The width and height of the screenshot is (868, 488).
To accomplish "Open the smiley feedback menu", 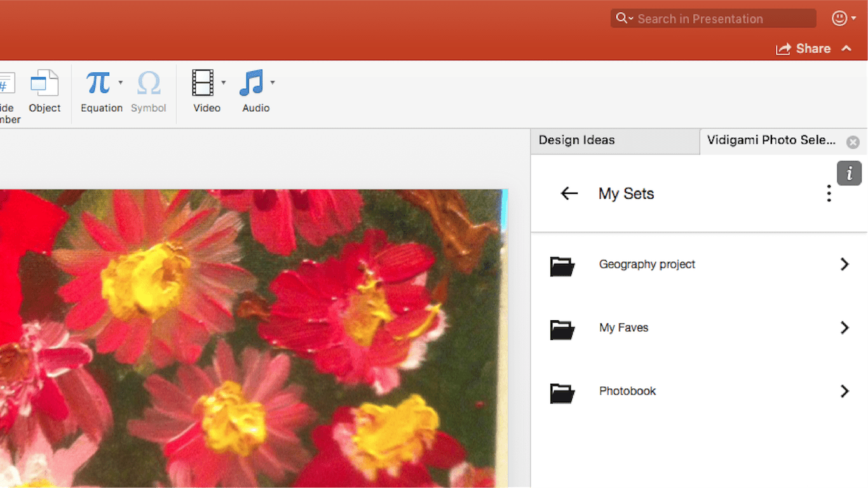I will tap(844, 18).
